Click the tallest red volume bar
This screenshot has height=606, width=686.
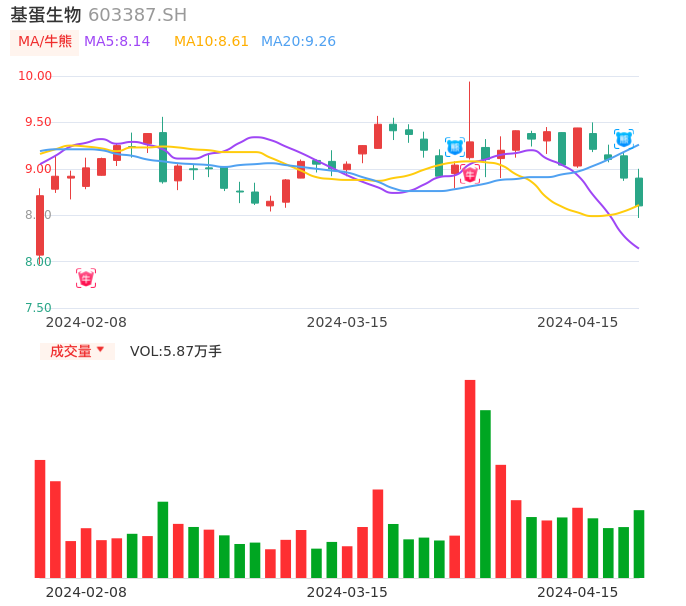click(x=470, y=478)
